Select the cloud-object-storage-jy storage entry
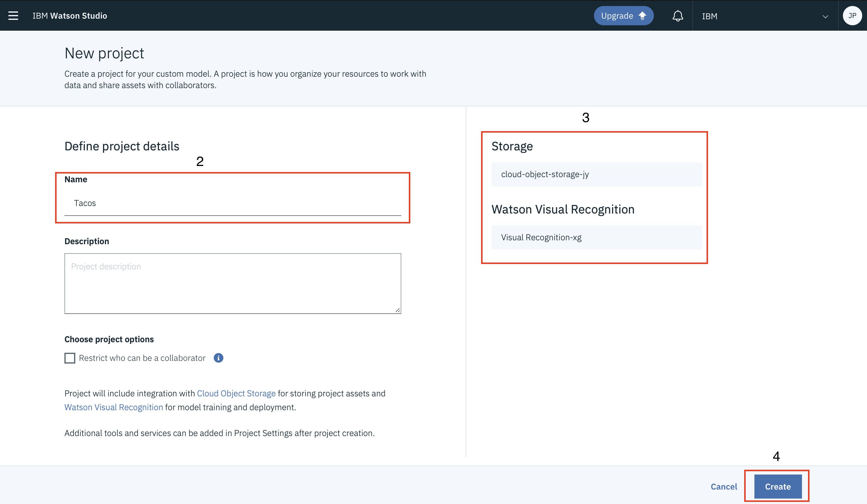This screenshot has width=867, height=504. [x=596, y=174]
